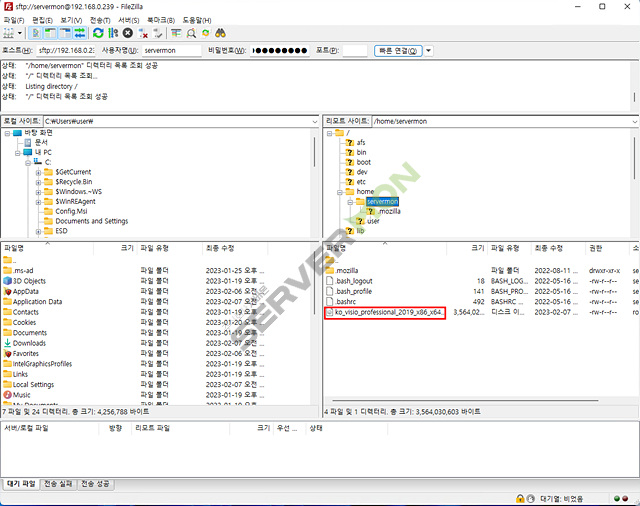Focus the 사용자명 username field

[172, 51]
